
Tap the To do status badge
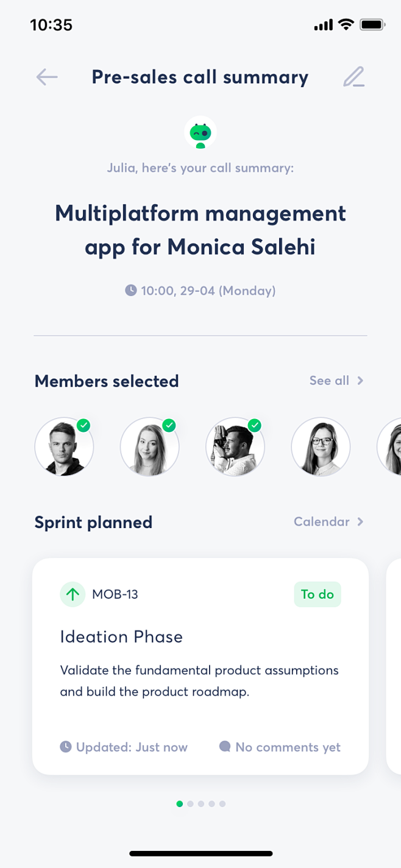318,594
